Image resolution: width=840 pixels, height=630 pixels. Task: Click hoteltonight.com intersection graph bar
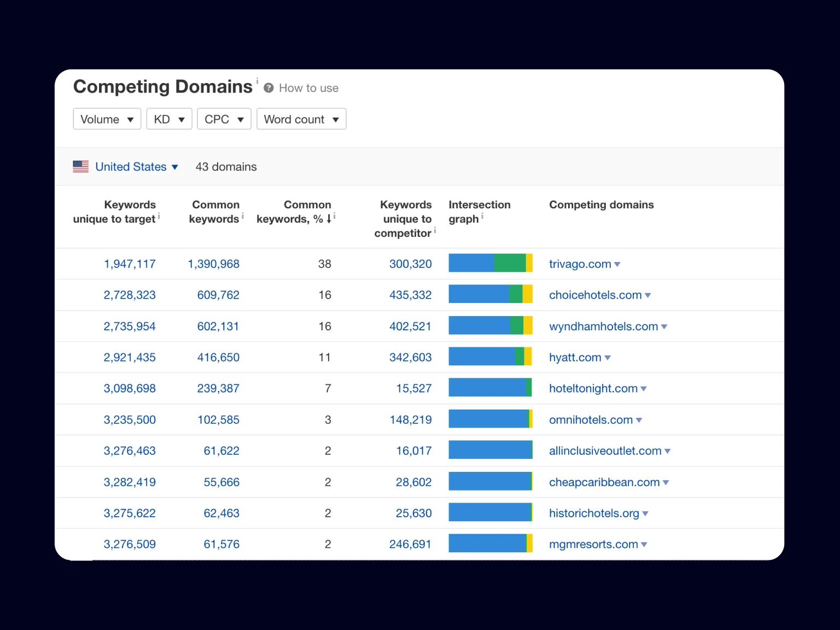[491, 388]
